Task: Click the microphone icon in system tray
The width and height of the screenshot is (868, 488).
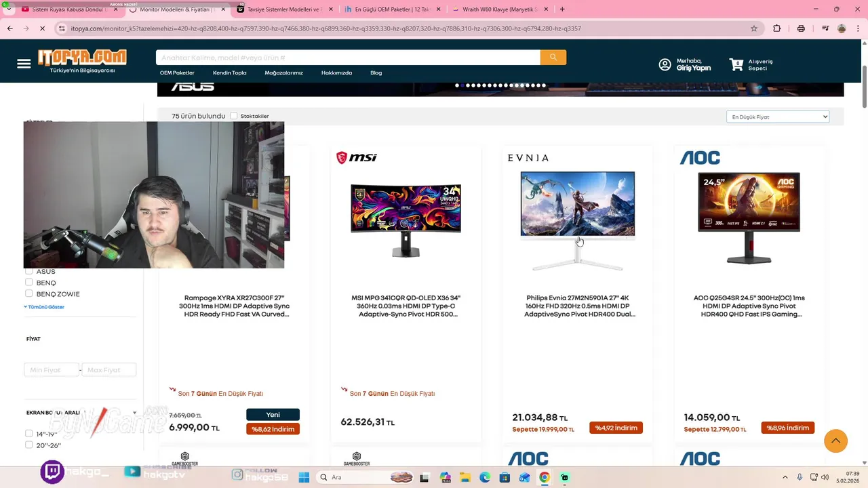Action: point(800,477)
